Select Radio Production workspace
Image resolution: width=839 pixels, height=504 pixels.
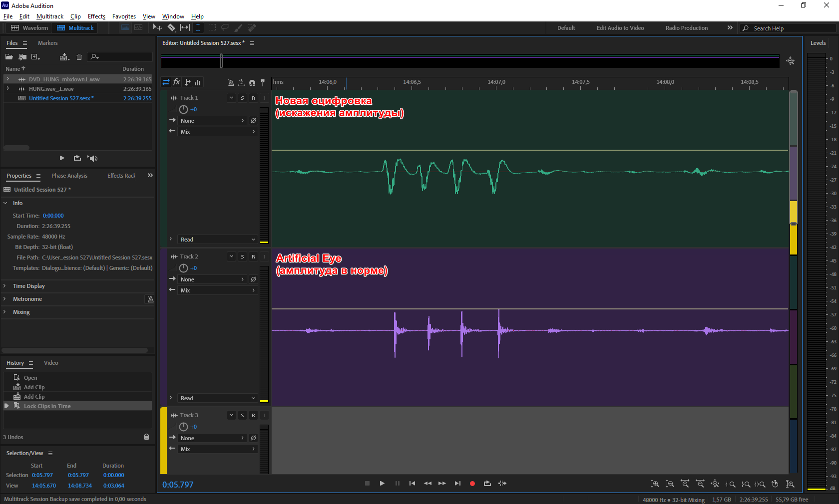(x=687, y=28)
